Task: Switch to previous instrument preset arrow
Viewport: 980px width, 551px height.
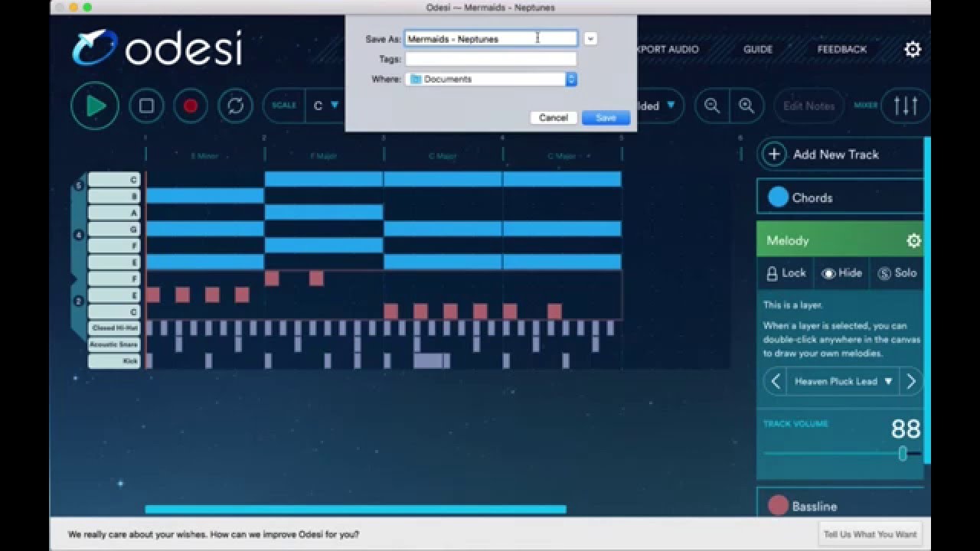Action: (x=776, y=381)
